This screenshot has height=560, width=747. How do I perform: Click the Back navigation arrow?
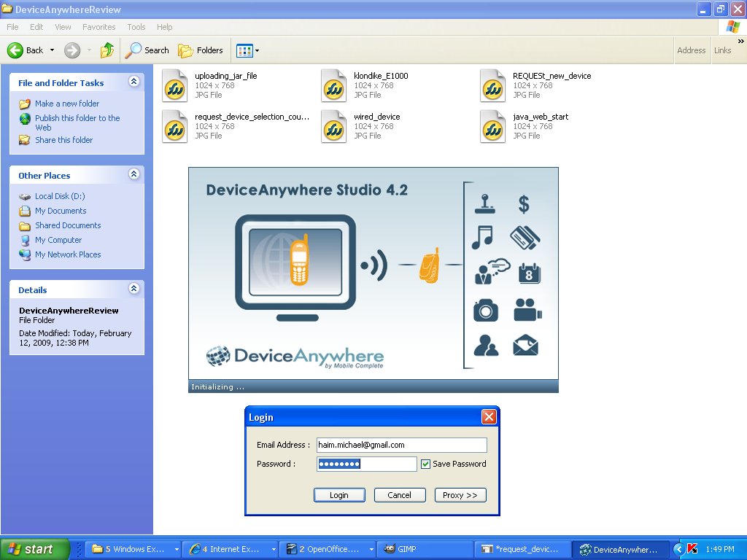(x=16, y=50)
